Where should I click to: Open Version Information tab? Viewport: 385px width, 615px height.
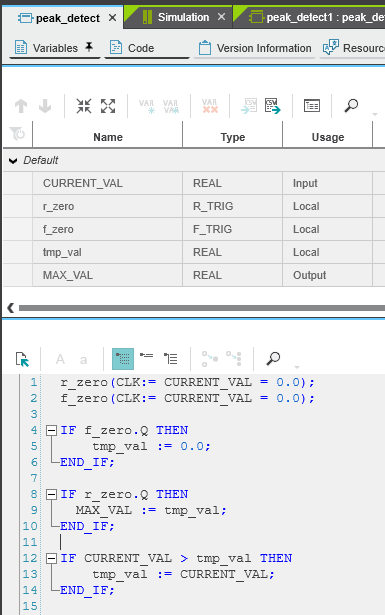pos(255,48)
